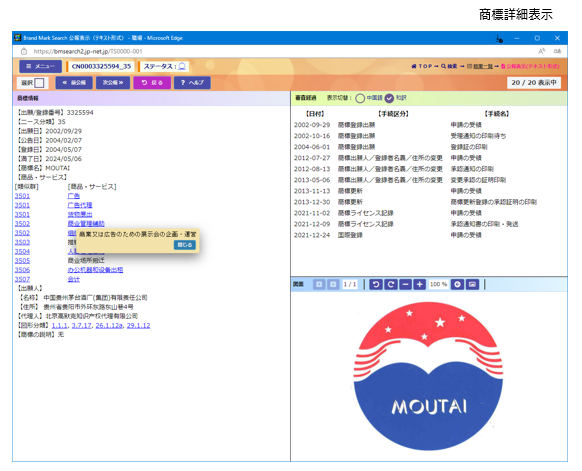This screenshot has width=582, height=471.
Task: Go to next publication with 次公報
Action: pos(113,83)
